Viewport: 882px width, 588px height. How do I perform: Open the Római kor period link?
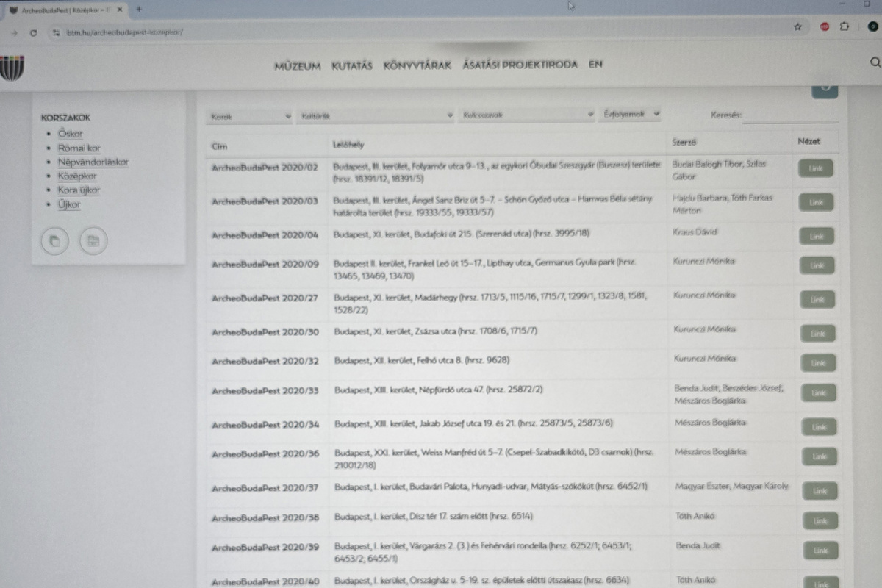[x=79, y=148]
